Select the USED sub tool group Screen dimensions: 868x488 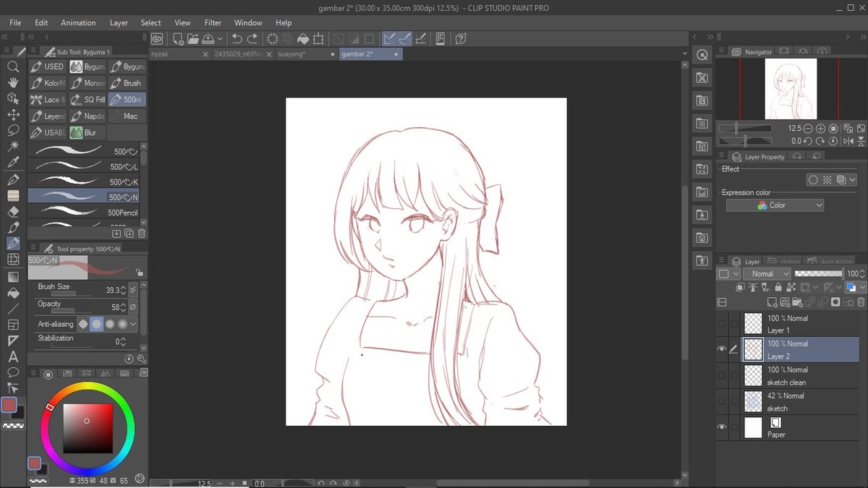(x=47, y=67)
